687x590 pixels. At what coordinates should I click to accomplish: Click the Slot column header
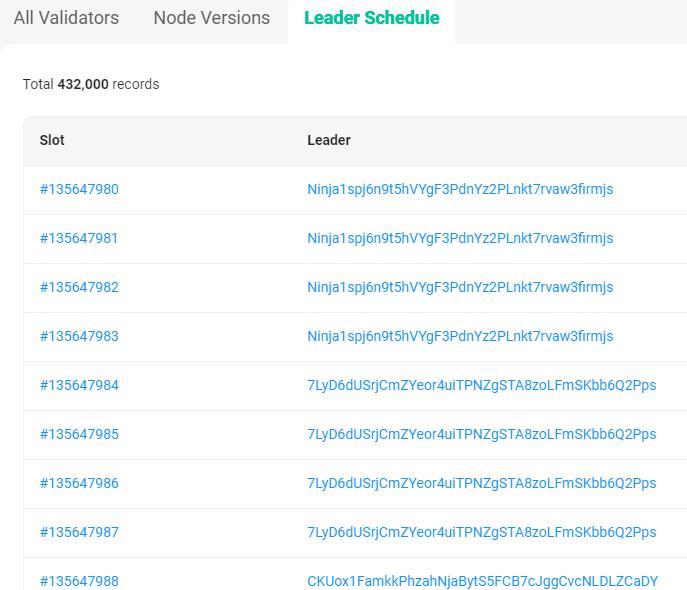pyautogui.click(x=52, y=140)
